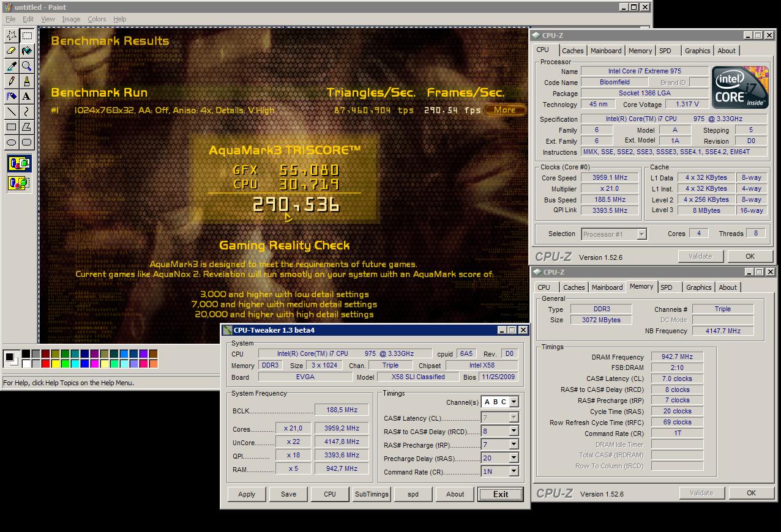The height and width of the screenshot is (532, 781).
Task: Pick the yellow swatch in Paint's palette
Action: click(55, 364)
